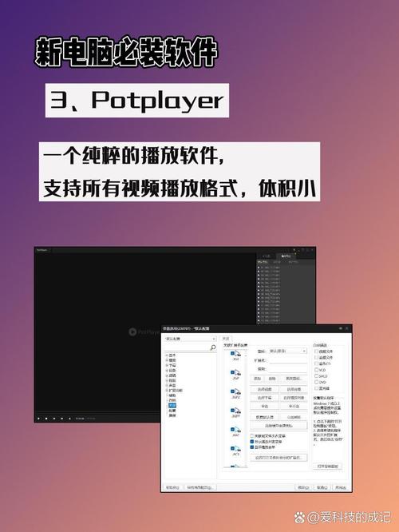
Task: Toggle the 音乐CD autoplay checkbox
Action: point(316,363)
